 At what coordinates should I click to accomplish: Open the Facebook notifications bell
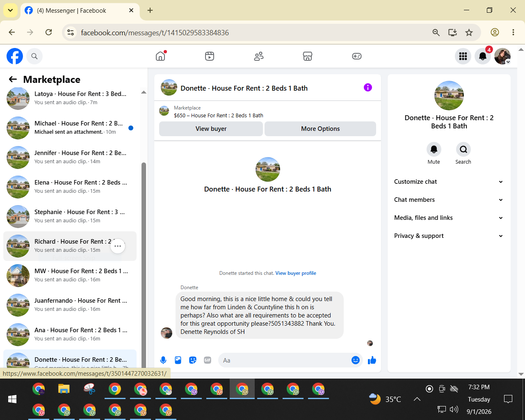pos(483,56)
